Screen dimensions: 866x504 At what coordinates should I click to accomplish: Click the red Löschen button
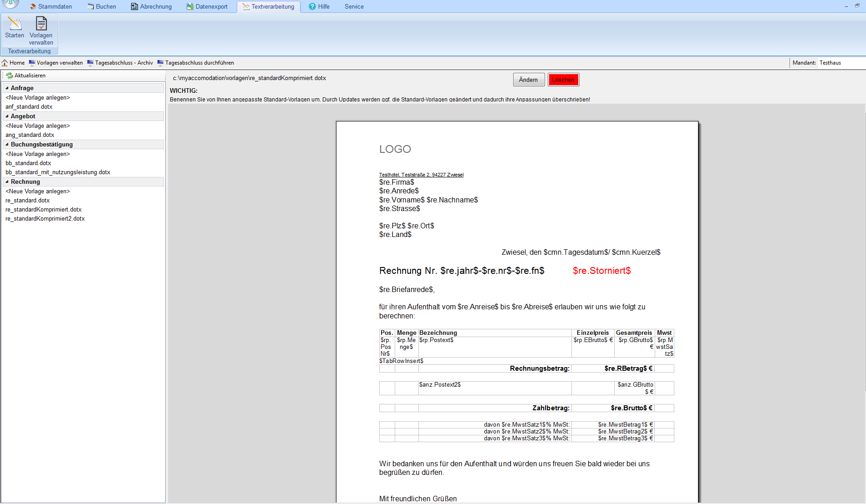(563, 80)
